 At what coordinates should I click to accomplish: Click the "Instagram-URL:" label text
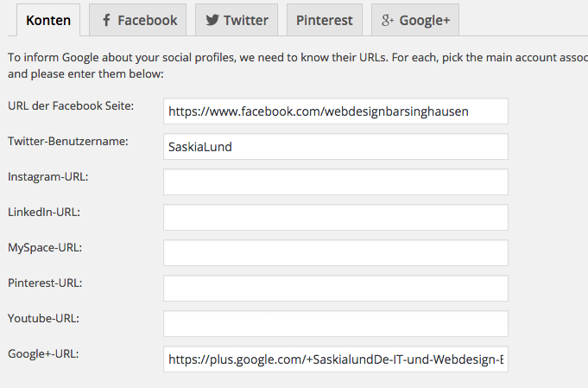[48, 176]
